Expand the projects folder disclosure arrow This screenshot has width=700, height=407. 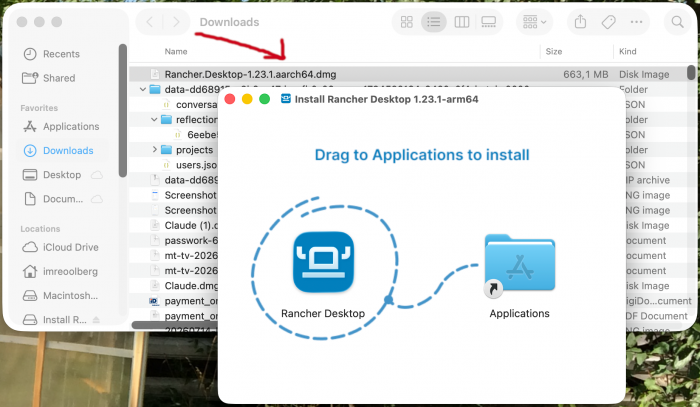click(154, 150)
